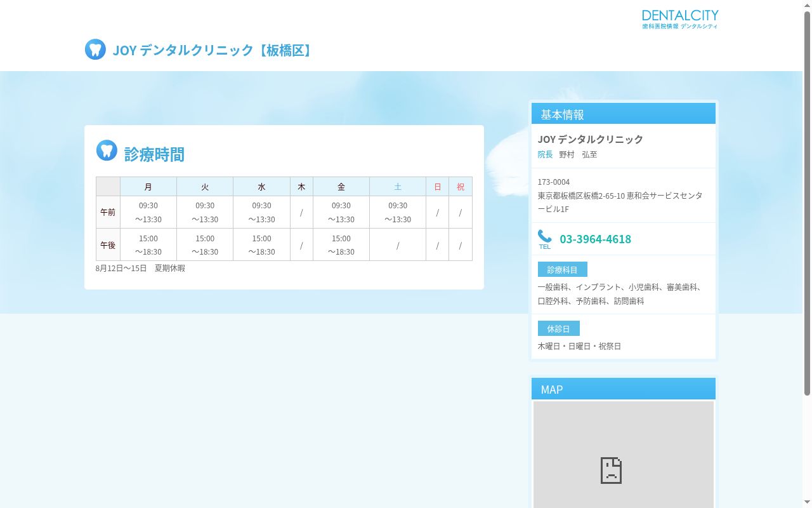
Task: Click the 火 column header
Action: click(205, 187)
